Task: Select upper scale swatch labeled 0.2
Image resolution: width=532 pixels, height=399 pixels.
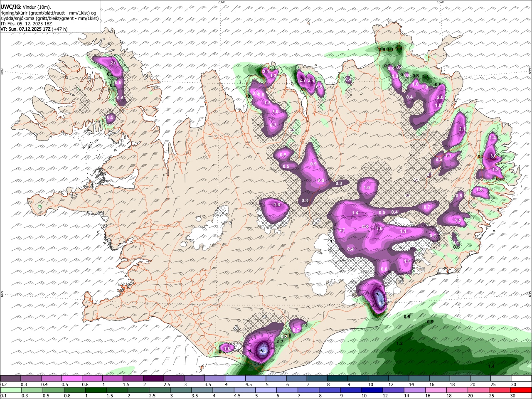Action: click(x=10, y=378)
